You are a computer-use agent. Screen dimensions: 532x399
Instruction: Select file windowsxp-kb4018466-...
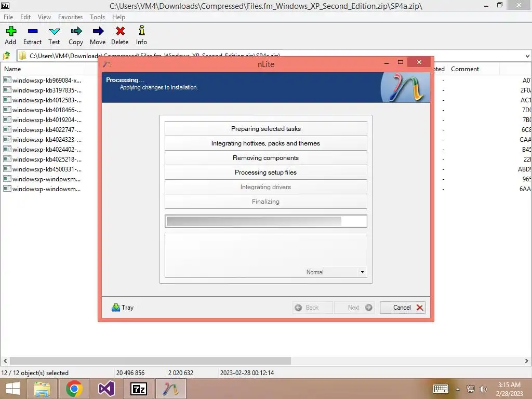43,110
